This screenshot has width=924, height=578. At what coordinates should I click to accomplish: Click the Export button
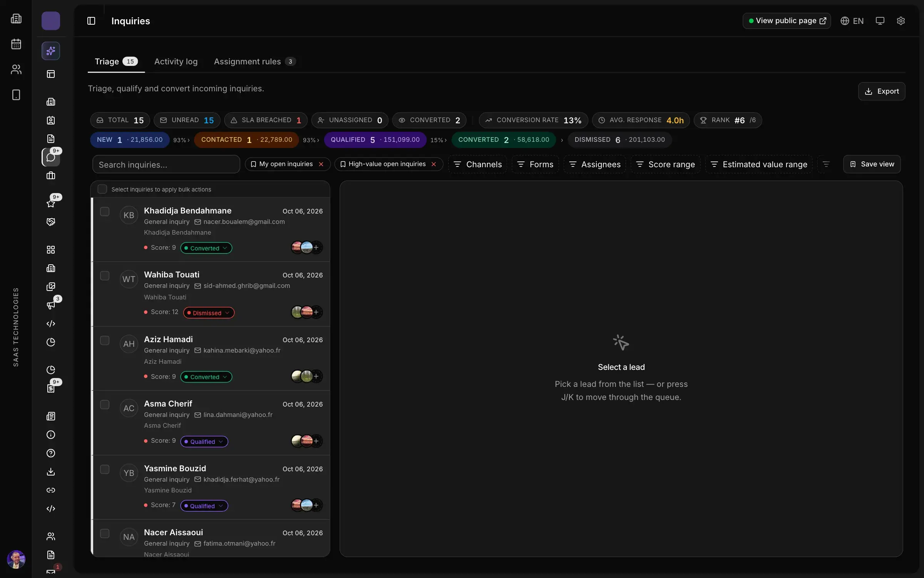(882, 91)
